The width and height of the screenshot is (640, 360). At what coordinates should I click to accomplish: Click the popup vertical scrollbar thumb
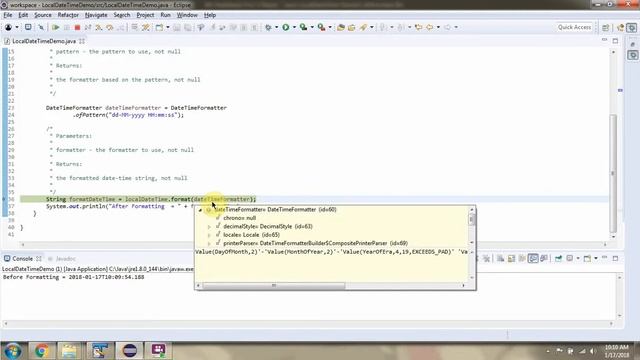(472, 220)
